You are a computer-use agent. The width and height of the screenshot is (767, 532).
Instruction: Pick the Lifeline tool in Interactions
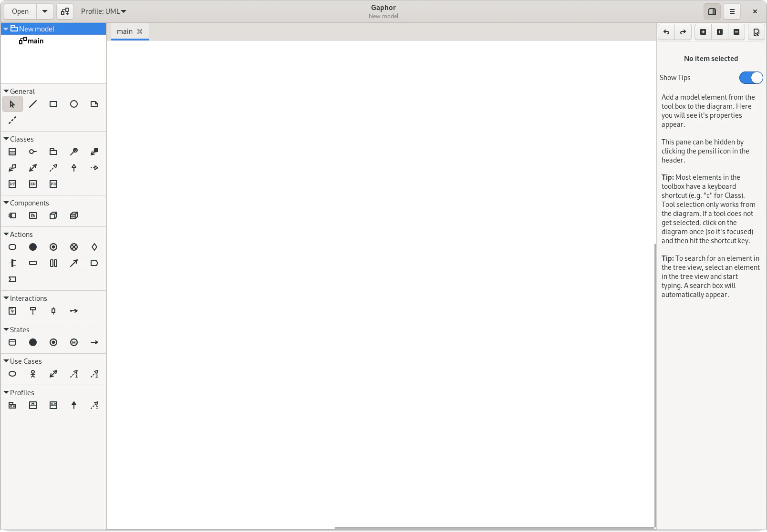click(33, 311)
